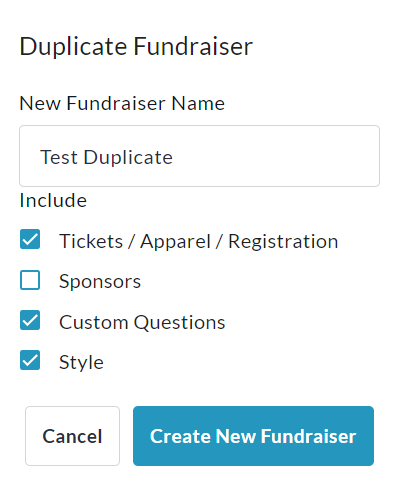Click the word 'Apparel' in the first option
395x484 pixels.
tap(175, 241)
